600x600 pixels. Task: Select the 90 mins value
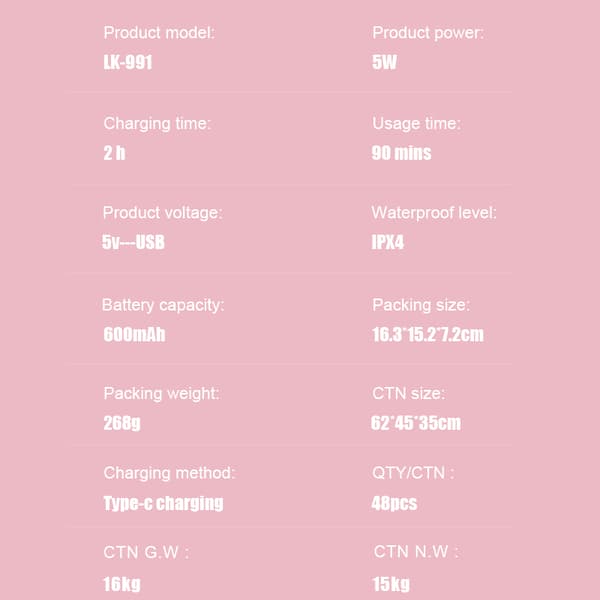401,153
